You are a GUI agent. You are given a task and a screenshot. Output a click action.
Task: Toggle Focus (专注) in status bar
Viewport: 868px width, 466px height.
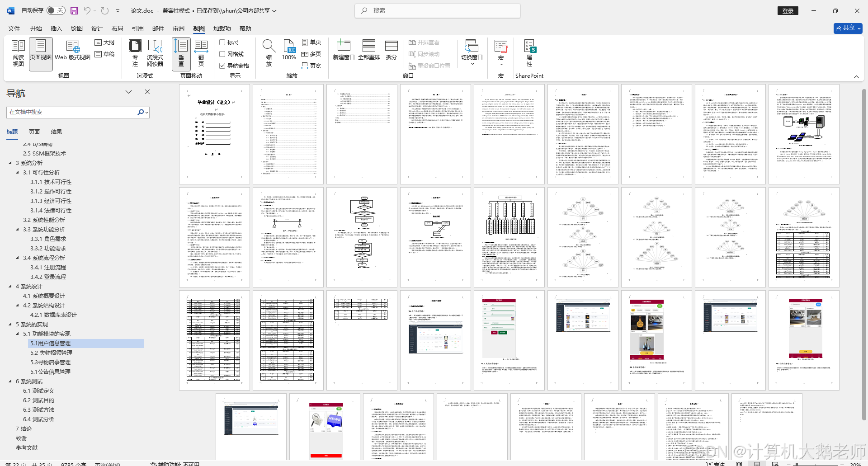coord(716,463)
